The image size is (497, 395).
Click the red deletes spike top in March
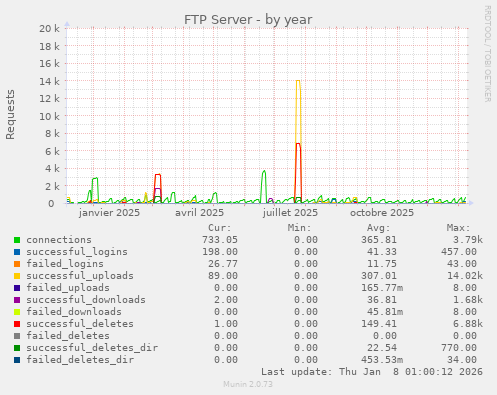coord(158,175)
